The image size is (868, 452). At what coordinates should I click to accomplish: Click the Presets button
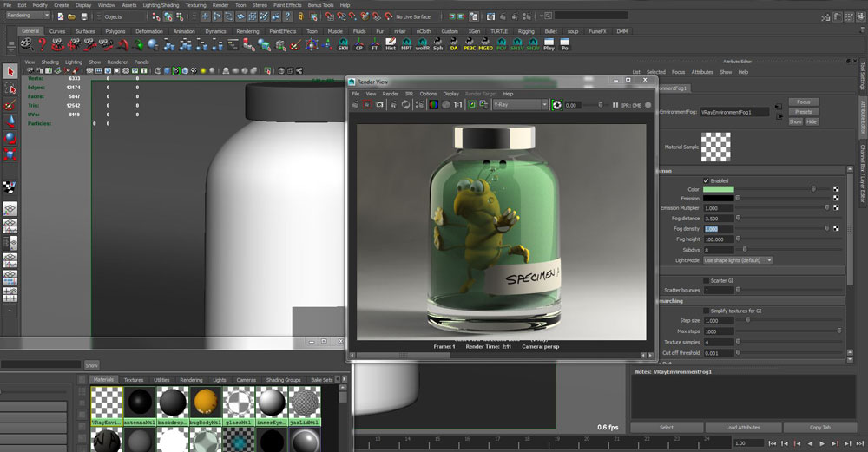804,112
